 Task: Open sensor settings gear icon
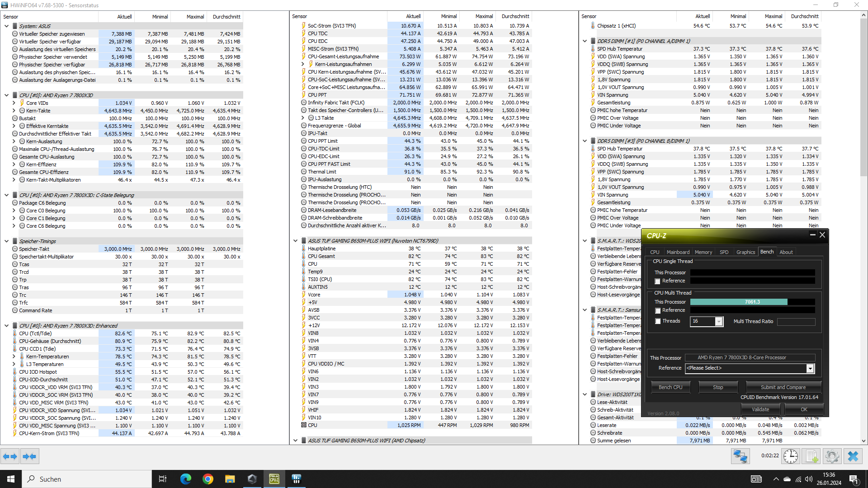[832, 456]
